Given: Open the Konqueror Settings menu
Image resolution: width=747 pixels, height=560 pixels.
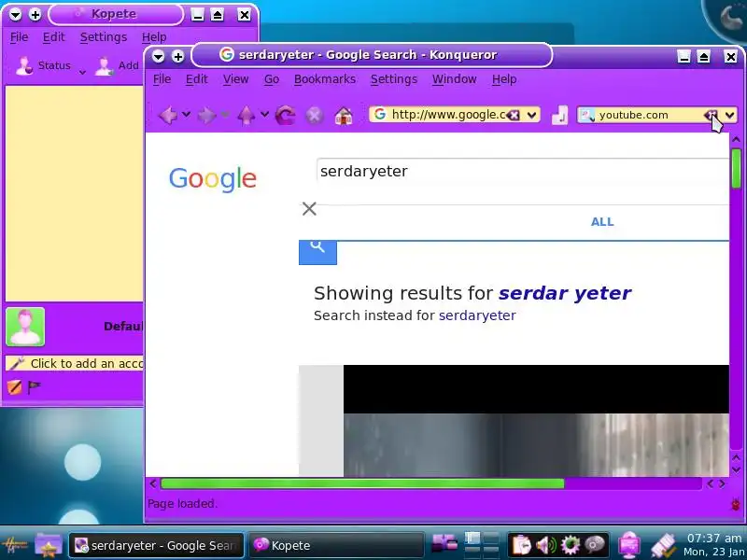Looking at the screenshot, I should pyautogui.click(x=393, y=79).
